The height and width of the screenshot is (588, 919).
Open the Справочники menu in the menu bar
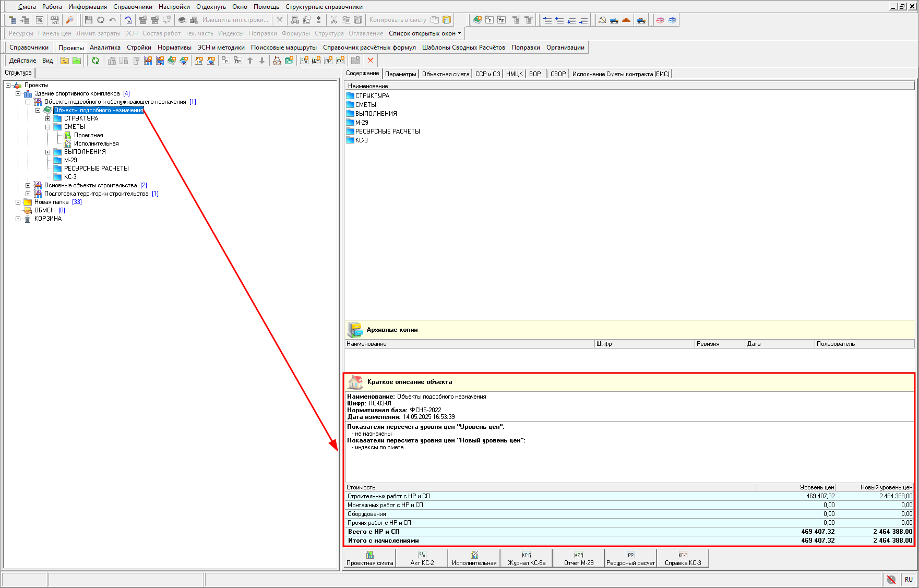(x=133, y=7)
